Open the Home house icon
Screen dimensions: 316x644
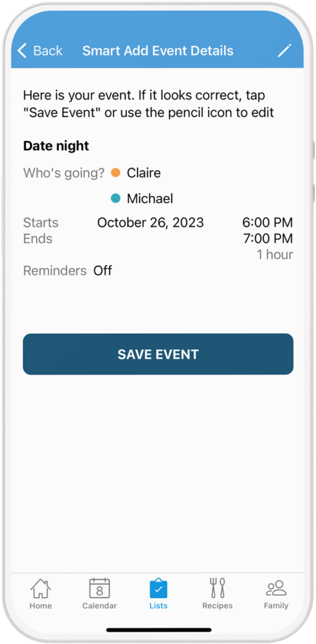(x=41, y=588)
